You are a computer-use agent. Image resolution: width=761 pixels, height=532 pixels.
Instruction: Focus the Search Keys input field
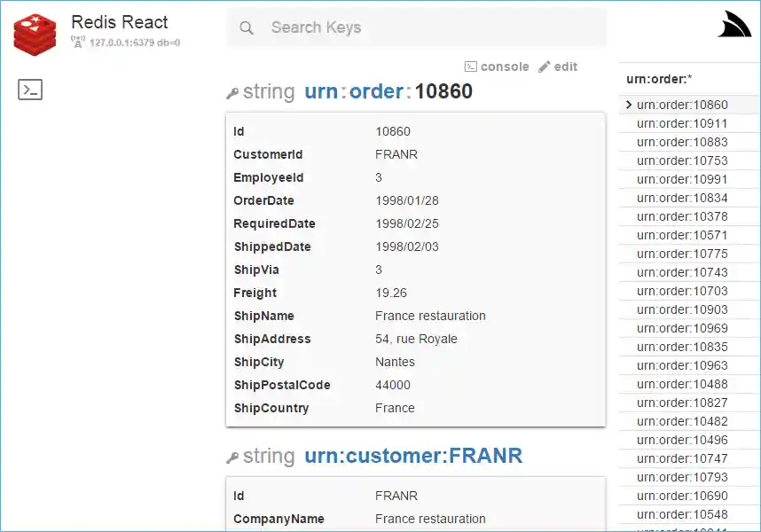[416, 27]
